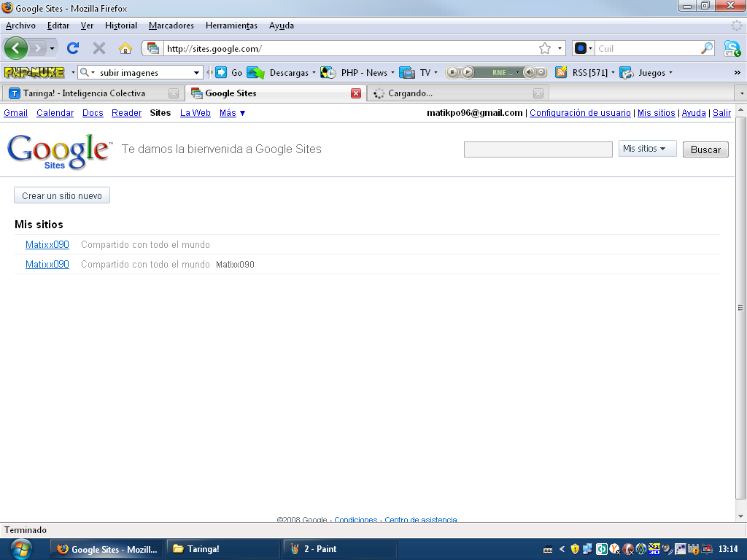Click the security shield tray icon
The width and height of the screenshot is (747, 560).
[x=575, y=549]
